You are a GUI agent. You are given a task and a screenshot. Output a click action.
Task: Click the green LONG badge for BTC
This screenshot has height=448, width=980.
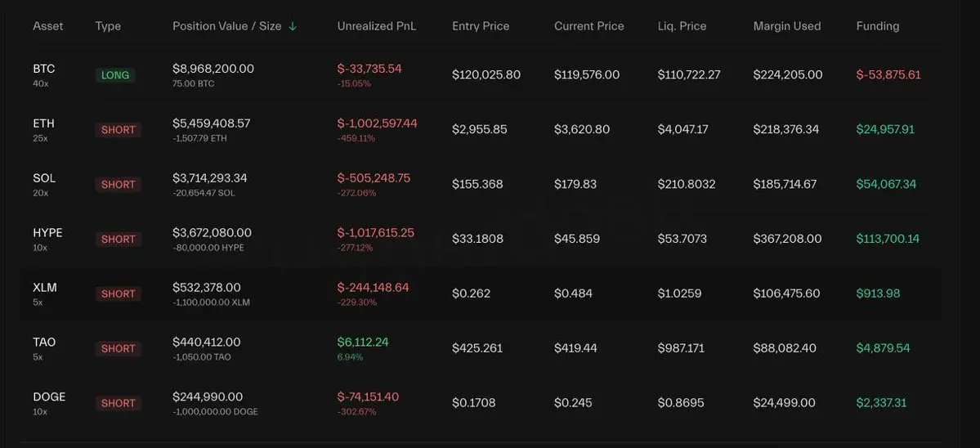click(115, 75)
